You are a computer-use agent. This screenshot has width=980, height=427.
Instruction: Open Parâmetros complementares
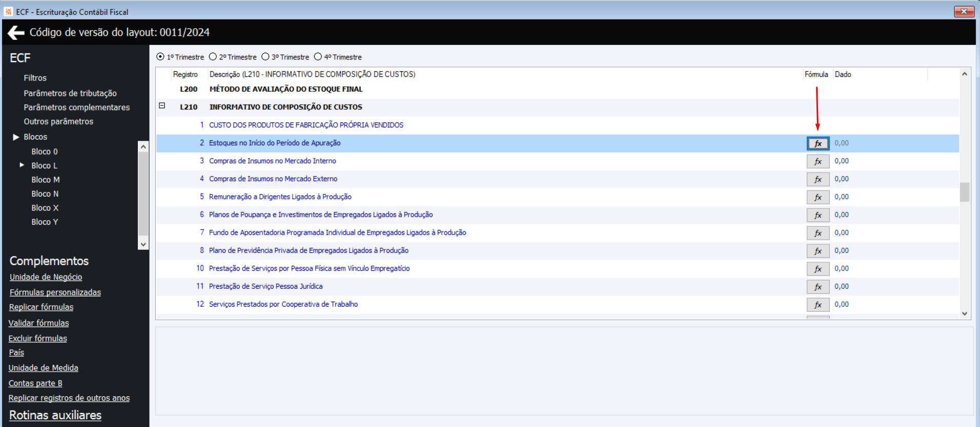point(77,108)
